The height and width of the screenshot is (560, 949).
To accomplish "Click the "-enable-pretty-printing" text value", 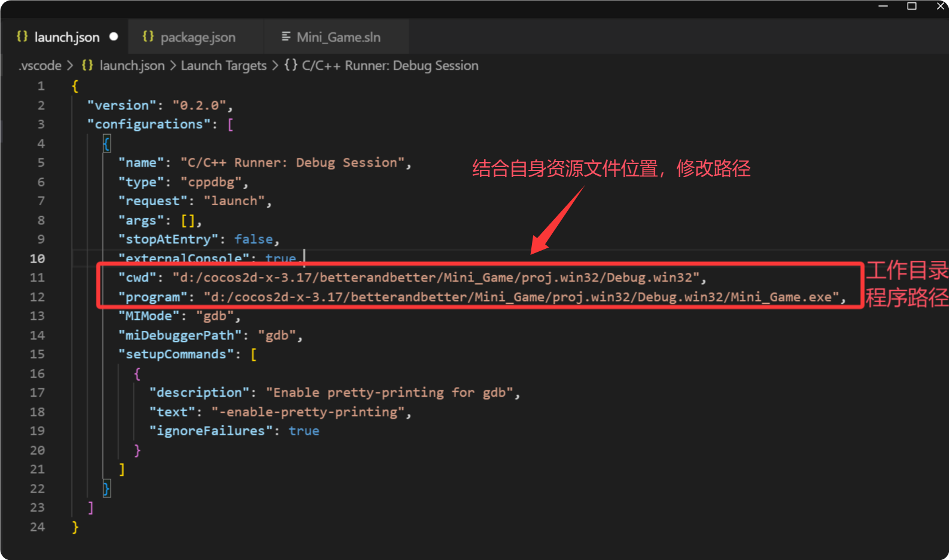I will 308,412.
